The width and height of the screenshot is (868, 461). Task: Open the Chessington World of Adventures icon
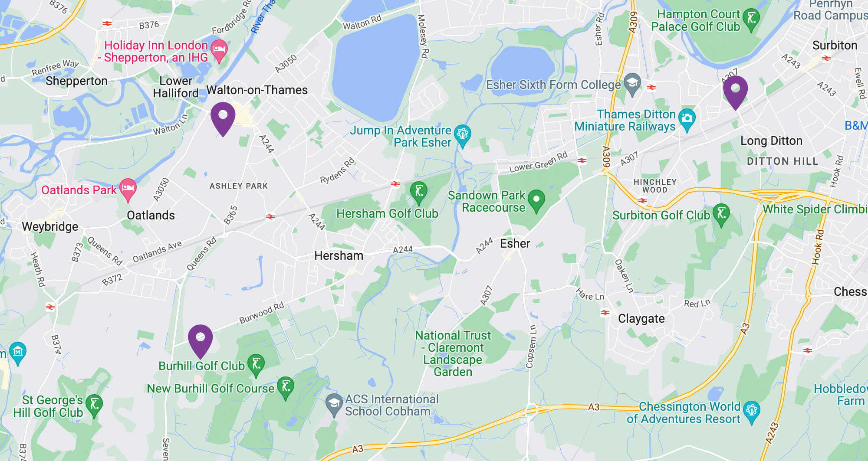click(x=752, y=412)
